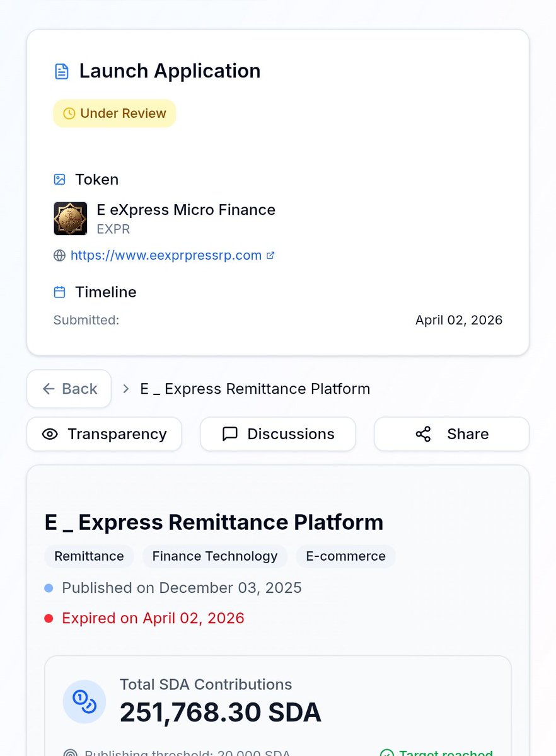Image resolution: width=556 pixels, height=756 pixels.
Task: Click the globe icon beside the website URL
Action: [59, 255]
